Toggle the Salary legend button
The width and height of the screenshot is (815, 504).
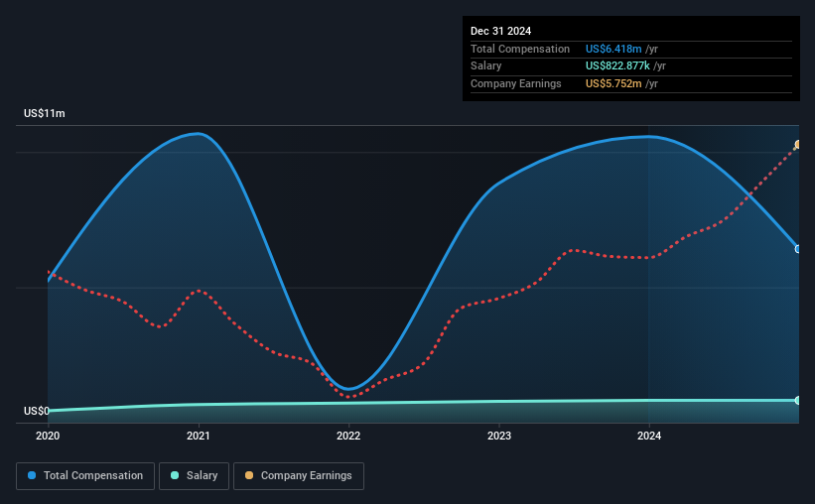point(194,476)
